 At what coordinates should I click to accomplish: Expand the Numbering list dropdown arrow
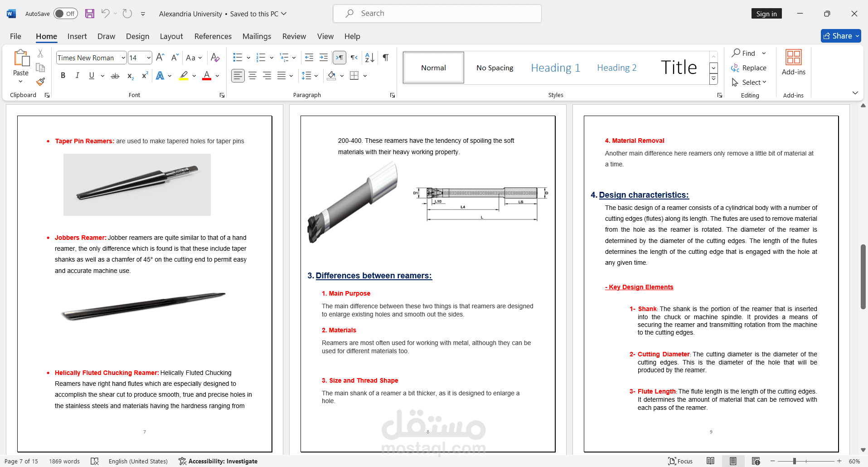(x=272, y=58)
